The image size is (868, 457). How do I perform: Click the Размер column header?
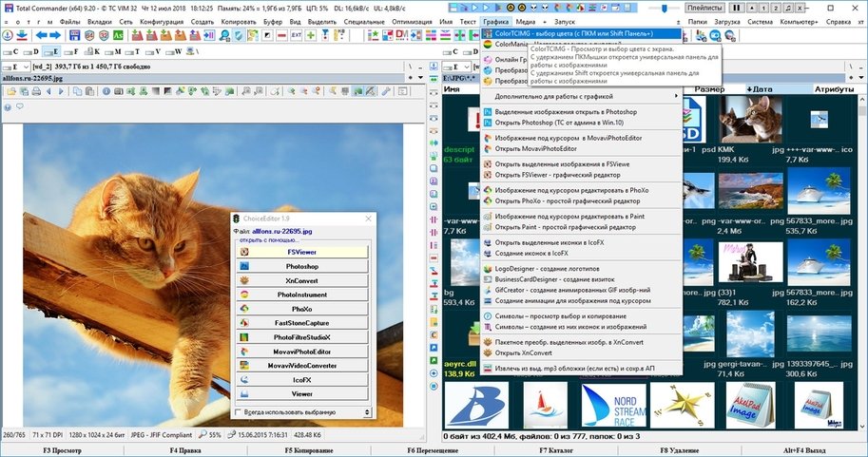(x=709, y=89)
